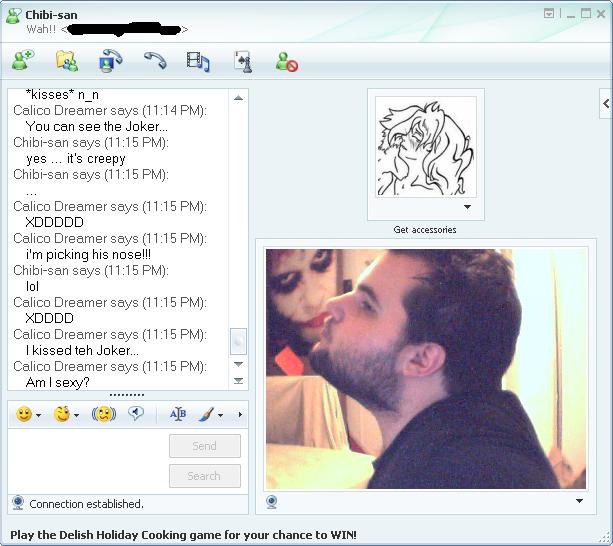Click in the message input box
The image size is (613, 546).
pos(85,460)
